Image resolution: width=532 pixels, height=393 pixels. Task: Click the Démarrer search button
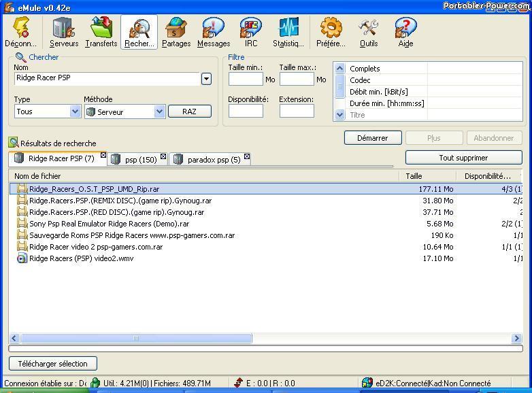tap(373, 138)
